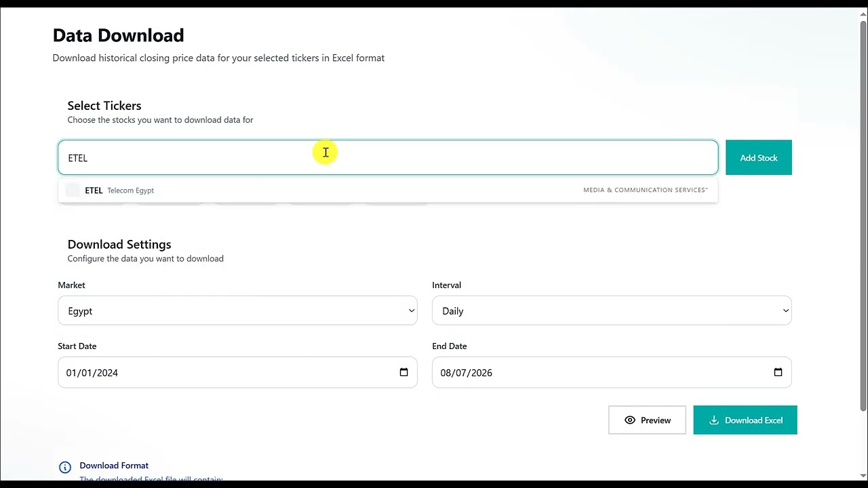Click the Data Download page heading

coord(118,35)
